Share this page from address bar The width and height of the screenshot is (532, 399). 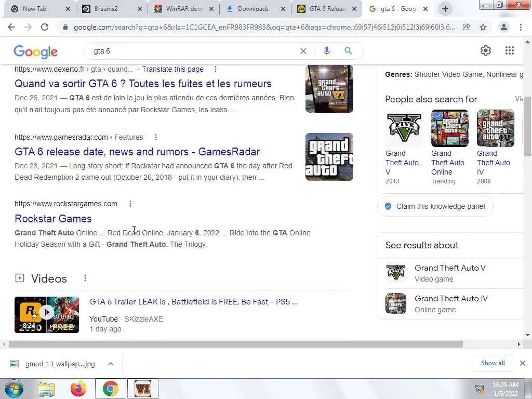[x=467, y=27]
